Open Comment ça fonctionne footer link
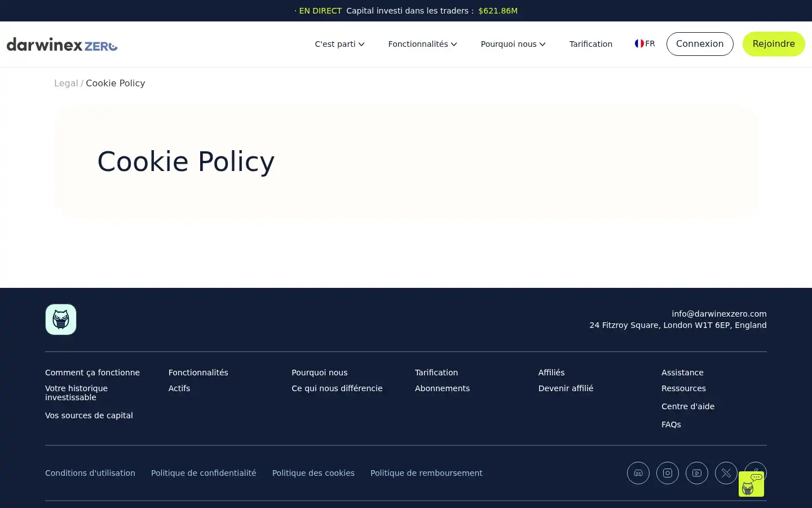The image size is (812, 508). point(92,373)
